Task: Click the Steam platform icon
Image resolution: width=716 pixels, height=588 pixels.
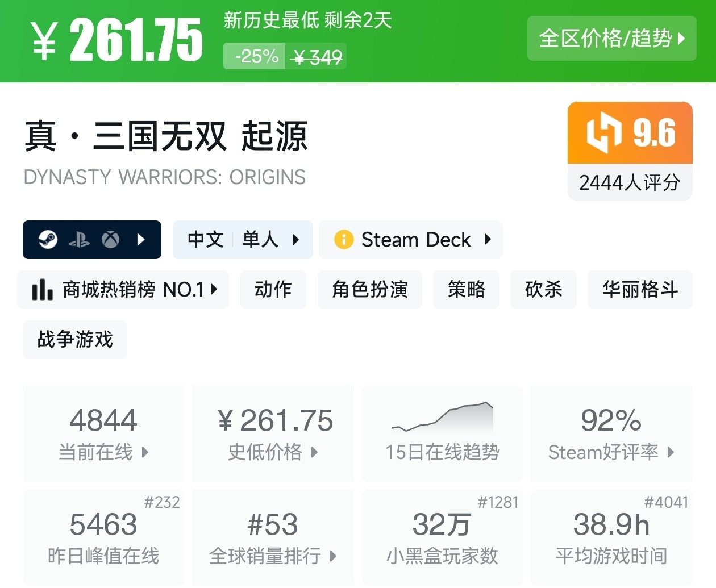Action: [x=48, y=240]
